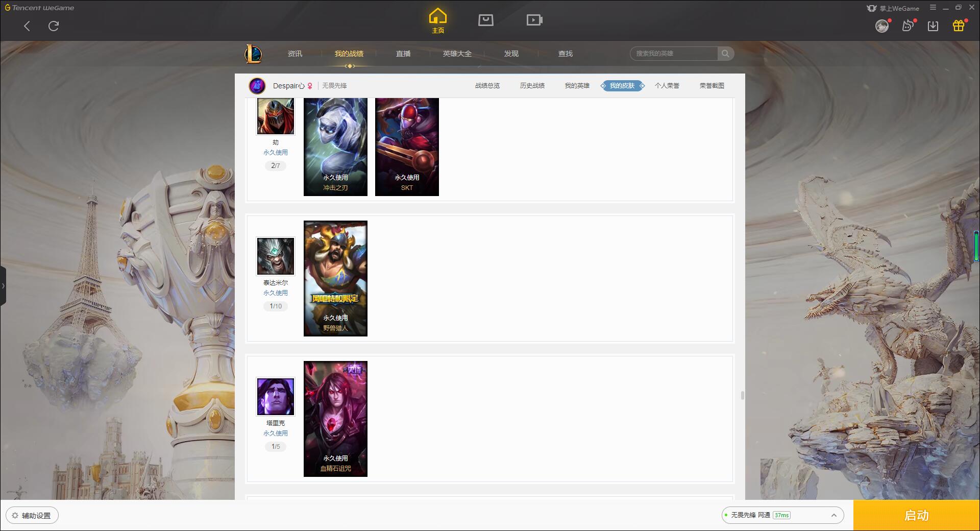Open the messages notification icon

(x=908, y=26)
